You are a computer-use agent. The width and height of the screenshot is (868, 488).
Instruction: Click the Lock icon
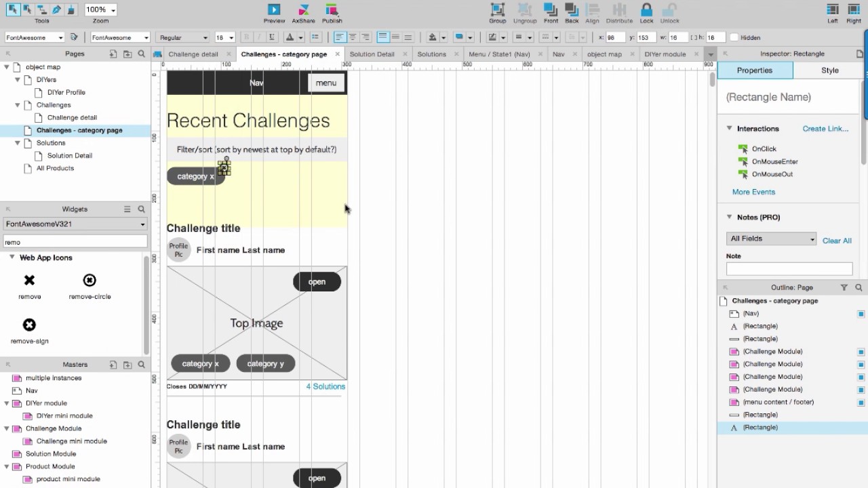(x=646, y=9)
